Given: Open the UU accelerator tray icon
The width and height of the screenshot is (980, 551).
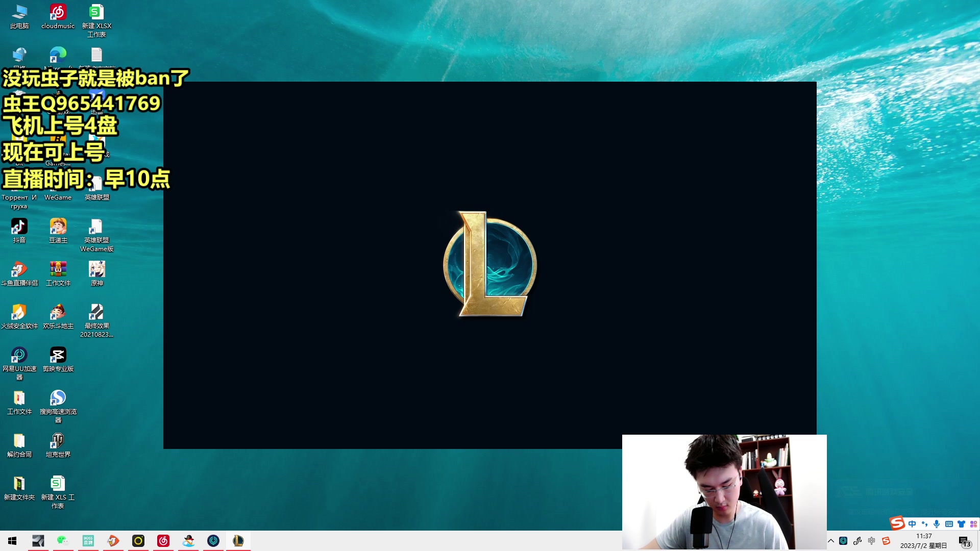Looking at the screenshot, I should [843, 541].
